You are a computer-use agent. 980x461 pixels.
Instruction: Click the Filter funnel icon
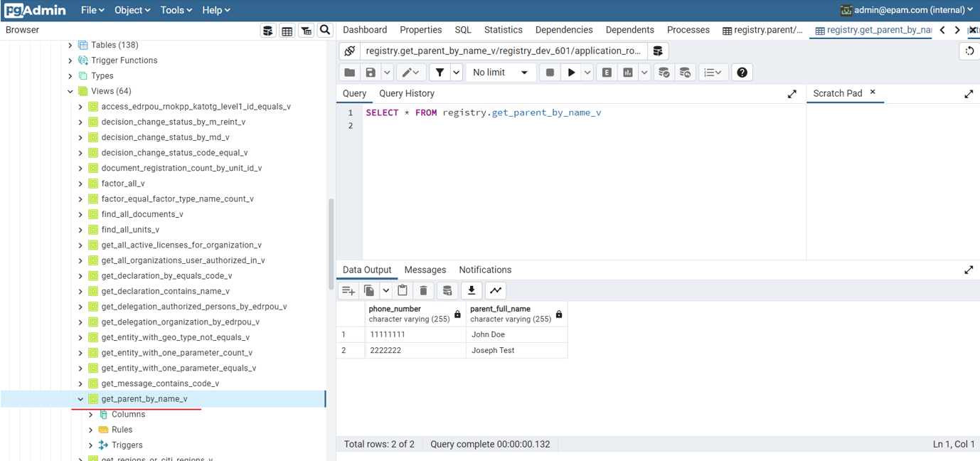tap(440, 73)
